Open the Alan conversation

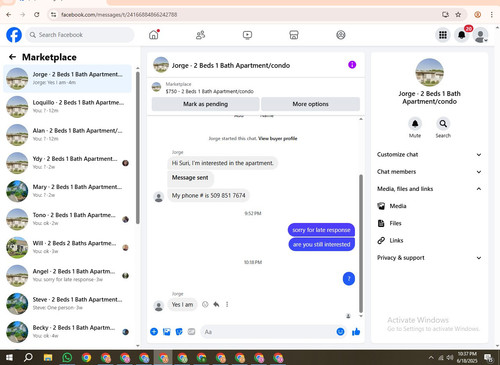(x=67, y=135)
